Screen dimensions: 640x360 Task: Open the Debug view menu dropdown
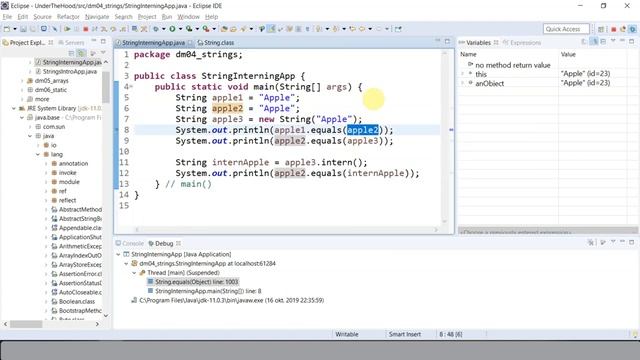[613, 242]
